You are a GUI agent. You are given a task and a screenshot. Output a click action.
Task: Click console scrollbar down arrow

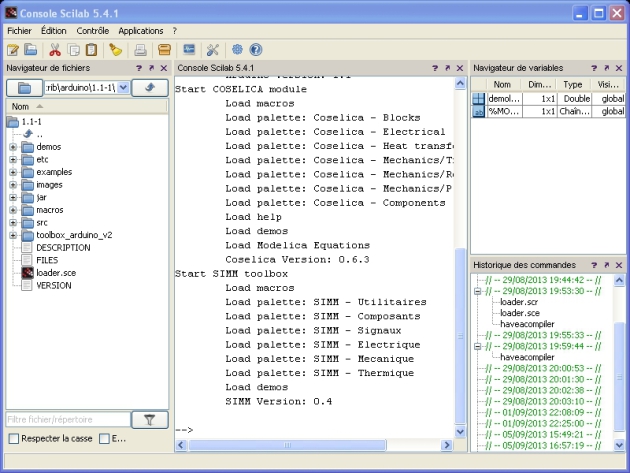point(460,432)
